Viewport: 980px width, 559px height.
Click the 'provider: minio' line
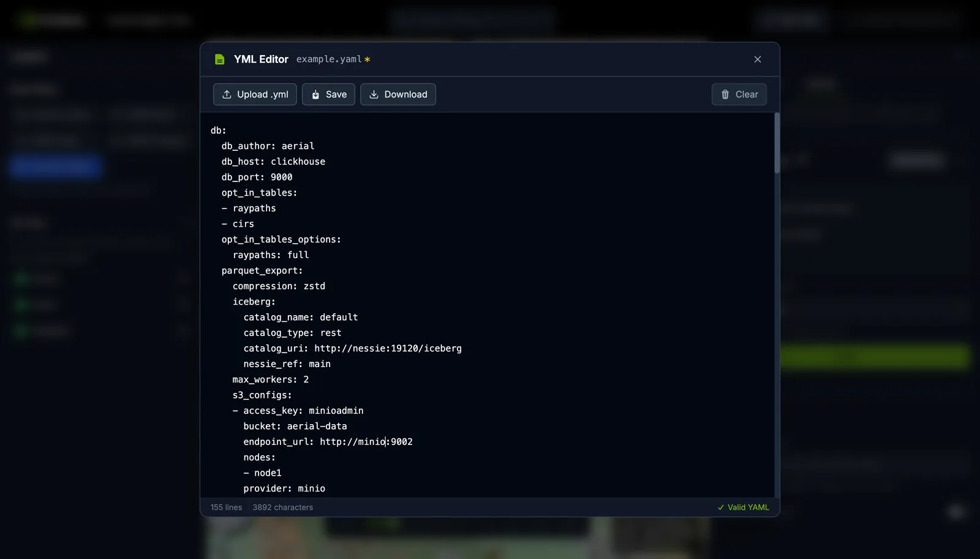click(x=284, y=489)
